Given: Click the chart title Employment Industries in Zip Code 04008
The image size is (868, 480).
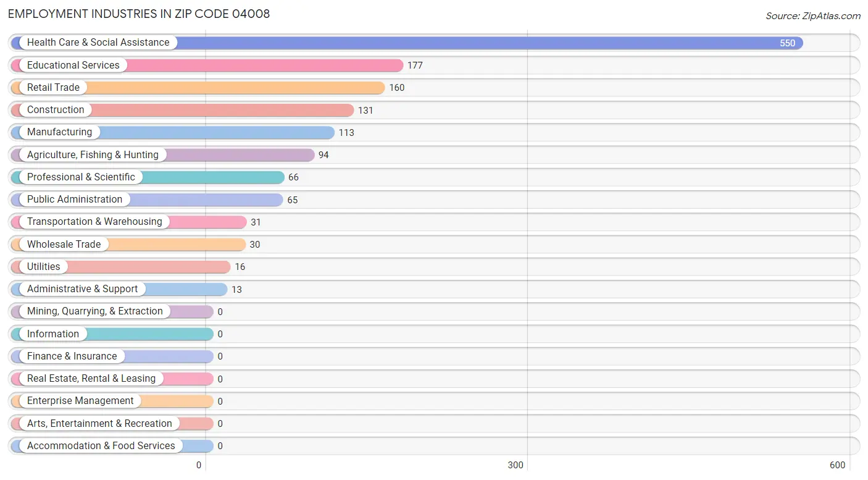Looking at the screenshot, I should point(139,14).
